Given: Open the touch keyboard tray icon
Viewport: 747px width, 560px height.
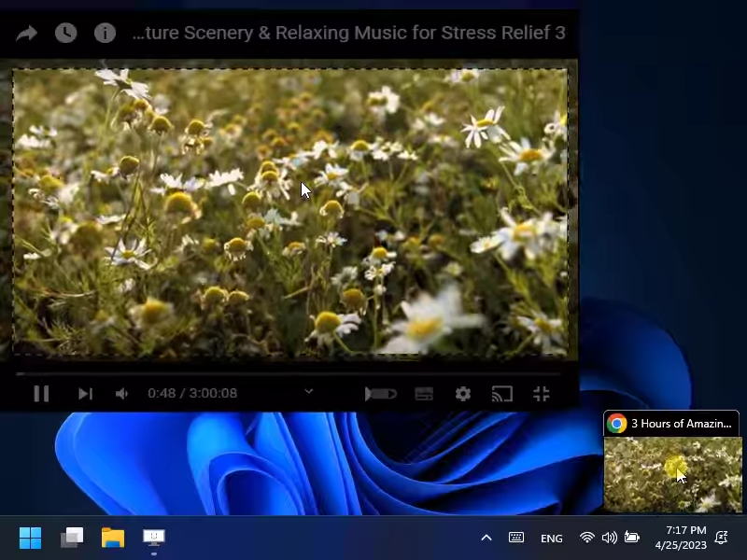Looking at the screenshot, I should [x=516, y=538].
